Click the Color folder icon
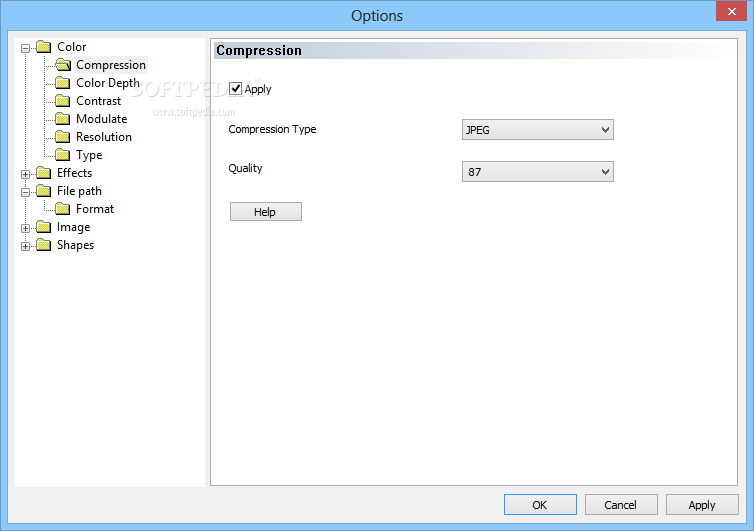Screen dimensions: 754x531 tap(43, 47)
